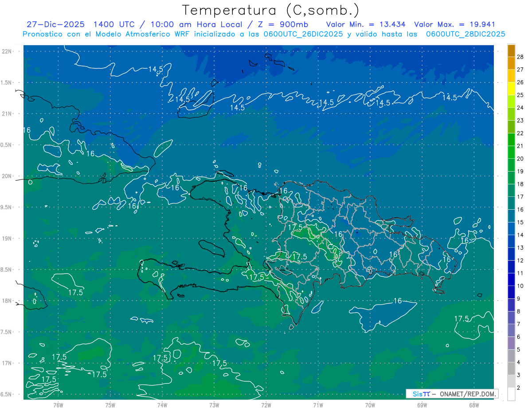Pick the light gray color bar segment between 2 and 3
Screen dimensions: 532x411
click(511, 381)
